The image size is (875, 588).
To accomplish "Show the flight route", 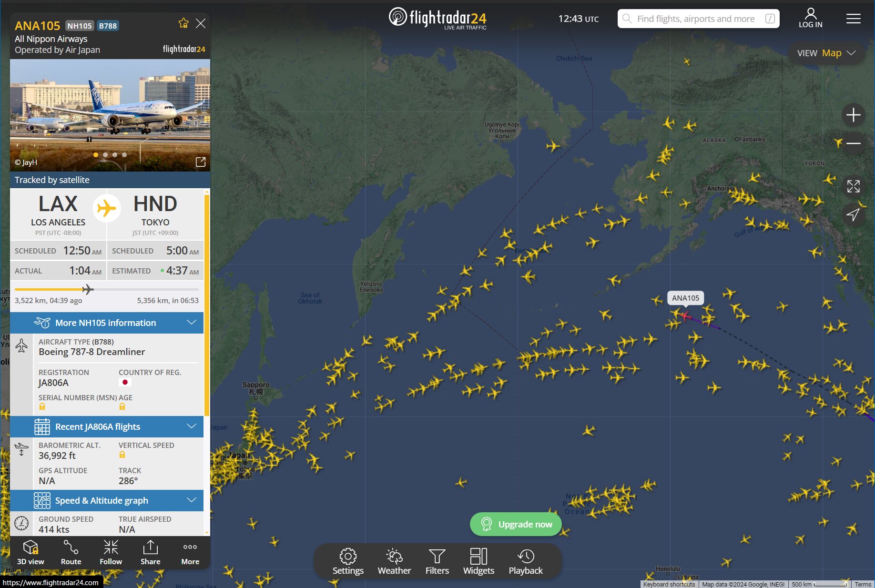I will (x=71, y=553).
